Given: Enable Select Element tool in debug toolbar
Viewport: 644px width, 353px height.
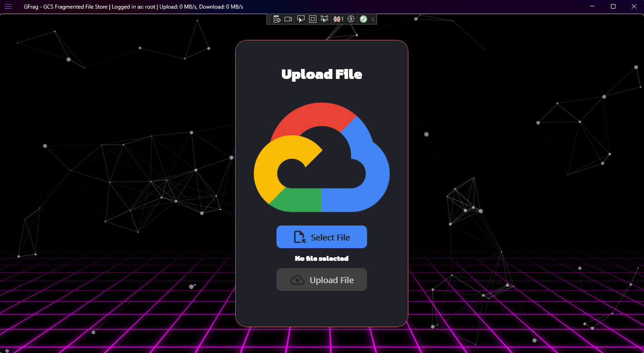Looking at the screenshot, I should tap(300, 19).
